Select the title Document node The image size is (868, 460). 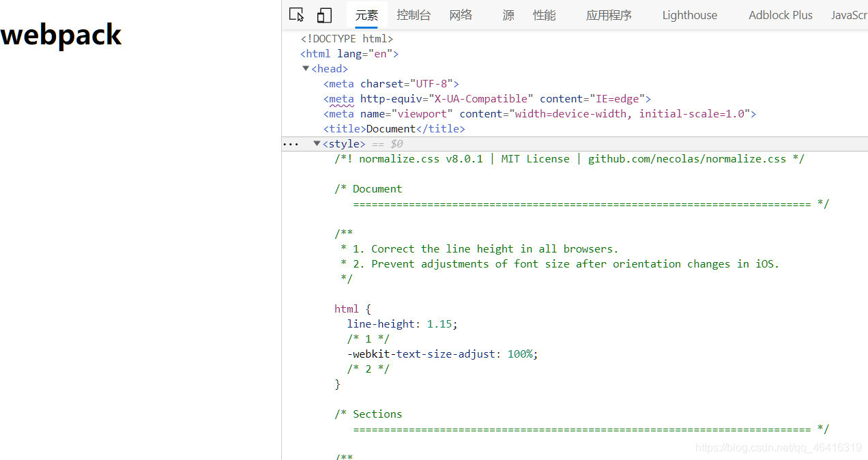[394, 129]
